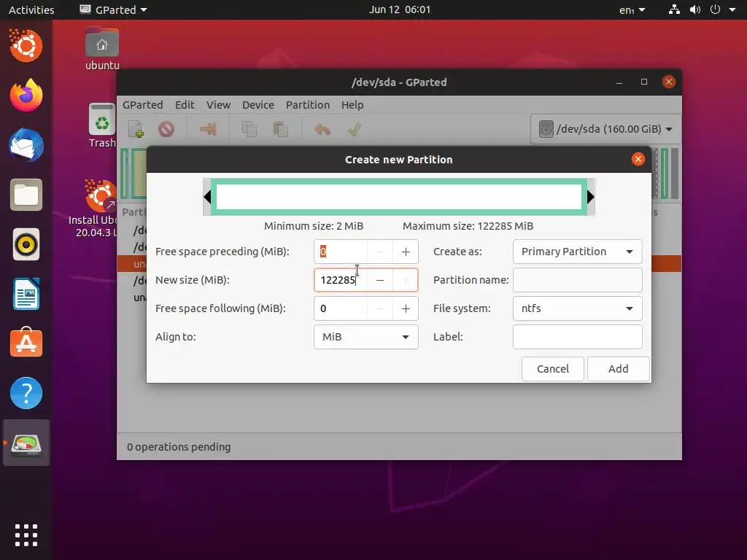Viewport: 747px width, 560px height.
Task: Click the power icon in system tray
Action: 715,9
